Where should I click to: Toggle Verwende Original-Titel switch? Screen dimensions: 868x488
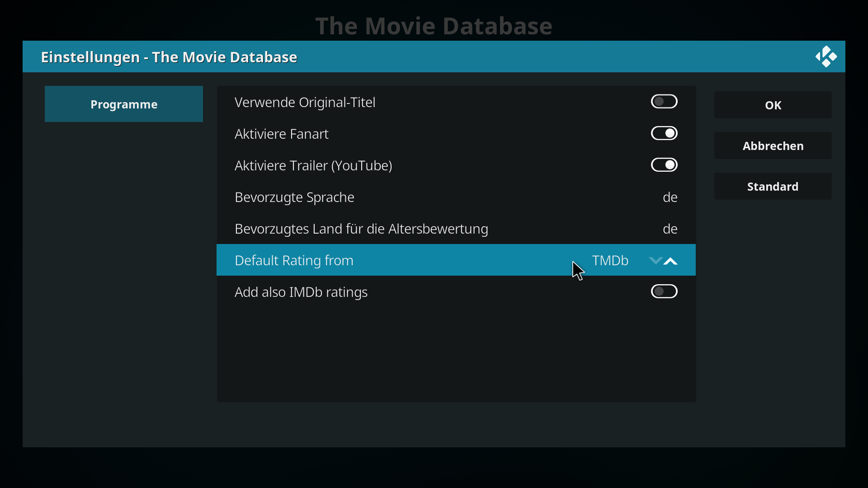664,102
